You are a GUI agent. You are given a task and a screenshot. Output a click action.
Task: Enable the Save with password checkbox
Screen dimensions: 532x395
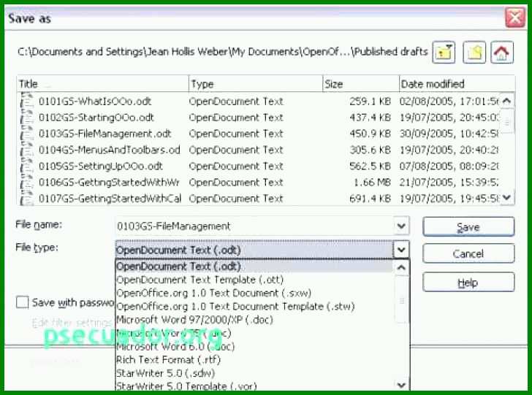(23, 302)
